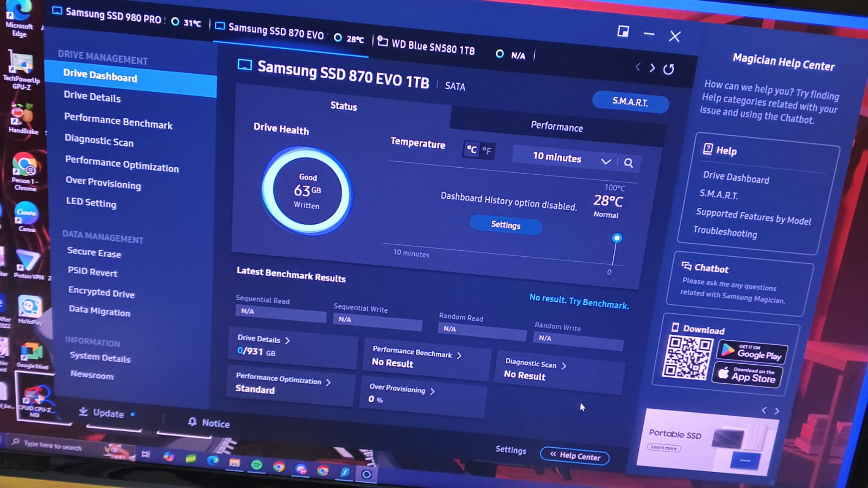Go to next drive using right arrow
Image resolution: width=868 pixels, height=488 pixels.
point(652,68)
